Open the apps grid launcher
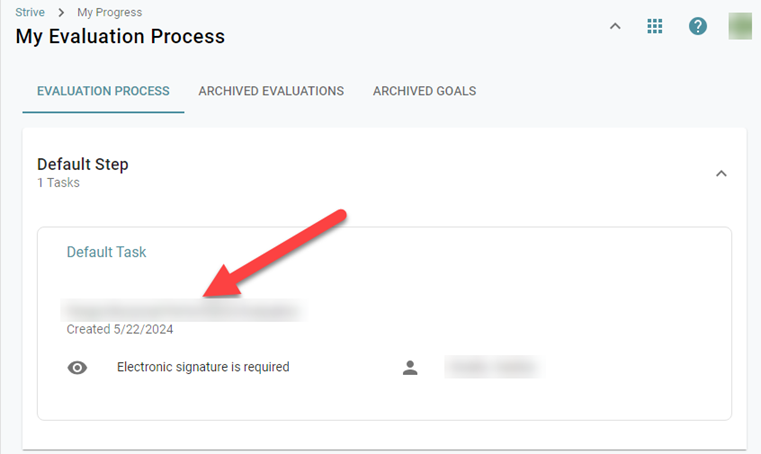 pos(655,26)
